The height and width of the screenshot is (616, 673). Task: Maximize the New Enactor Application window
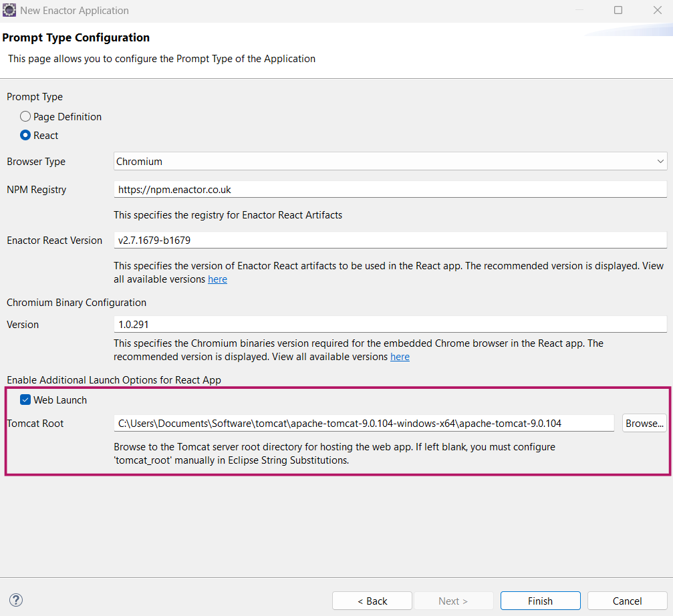pos(618,10)
